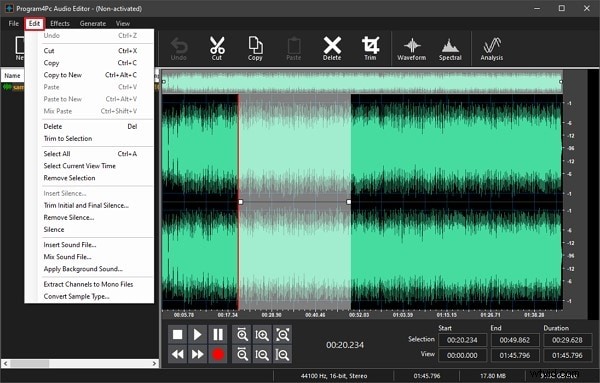The height and width of the screenshot is (383, 600).
Task: Open Trim Initial and Final Silence dialog
Action: (x=89, y=205)
